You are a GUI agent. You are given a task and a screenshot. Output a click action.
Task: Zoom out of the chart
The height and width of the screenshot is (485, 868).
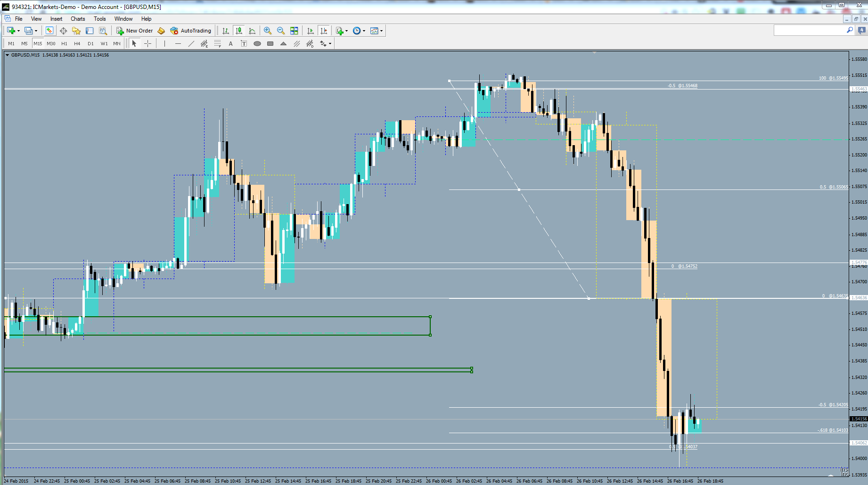click(x=281, y=31)
